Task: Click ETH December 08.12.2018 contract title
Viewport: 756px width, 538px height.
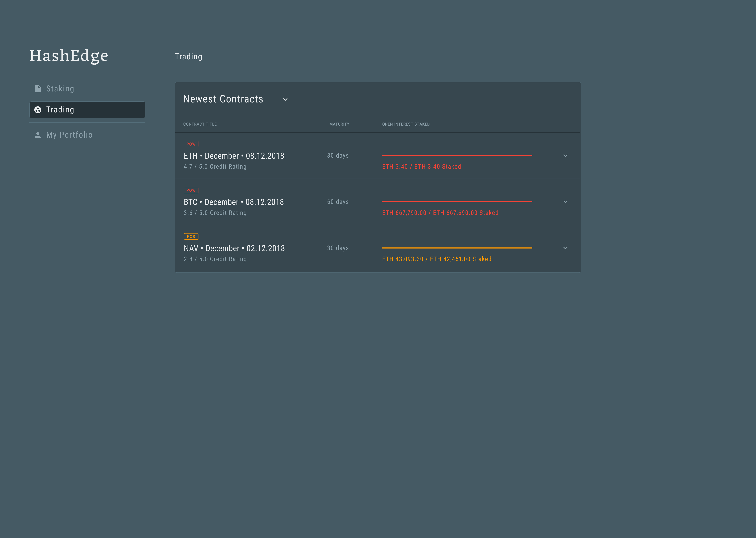Action: coord(234,156)
